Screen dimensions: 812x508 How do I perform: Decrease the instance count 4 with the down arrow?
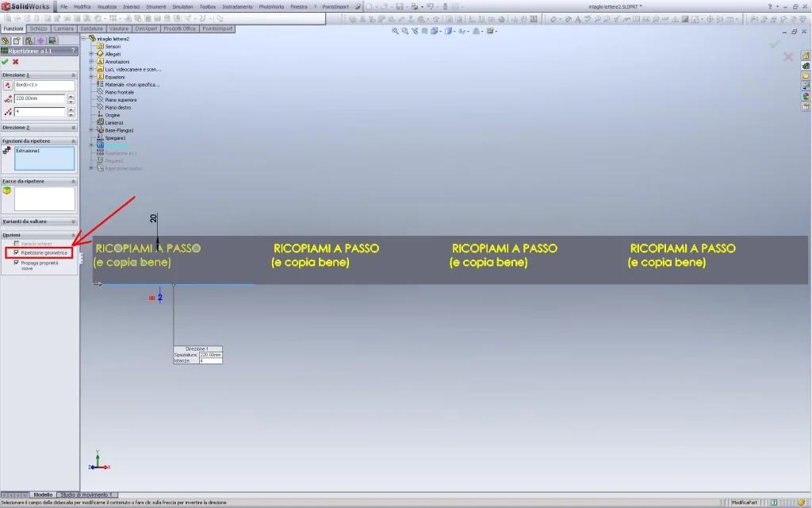[x=71, y=114]
